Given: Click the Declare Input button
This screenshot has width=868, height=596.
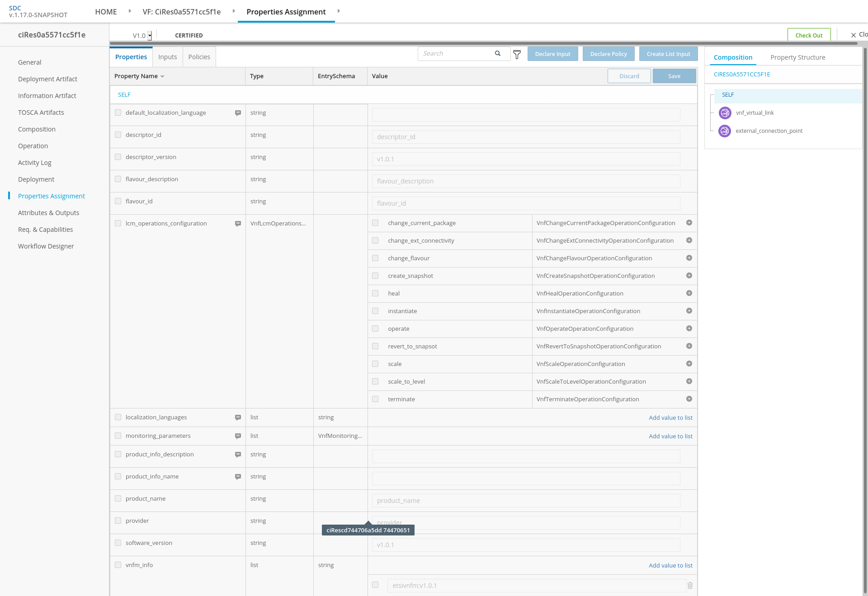Looking at the screenshot, I should tap(553, 54).
